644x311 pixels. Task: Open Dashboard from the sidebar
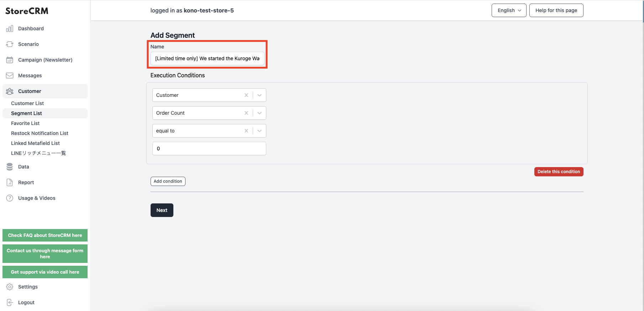pos(45,28)
